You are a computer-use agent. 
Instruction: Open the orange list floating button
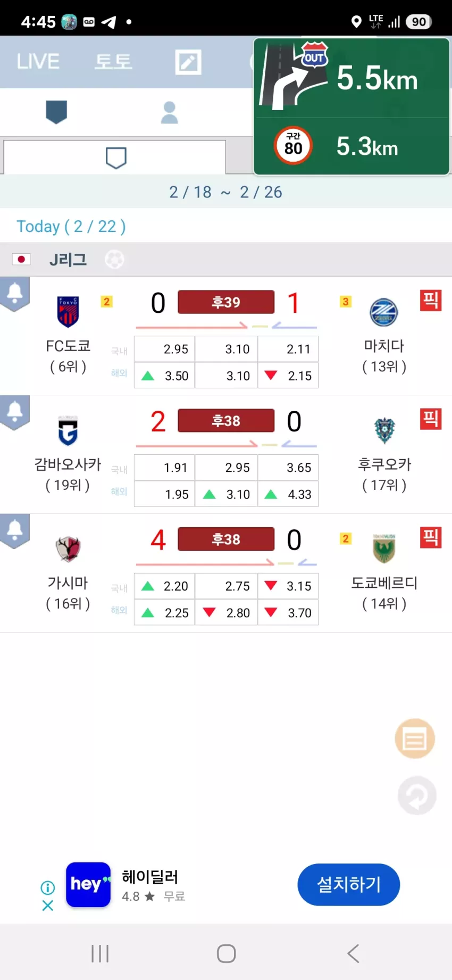[x=415, y=739]
